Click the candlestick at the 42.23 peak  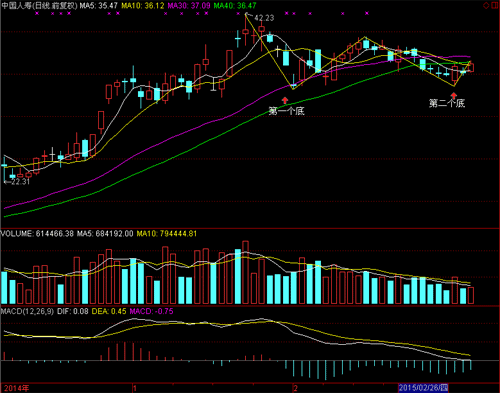[x=246, y=31]
